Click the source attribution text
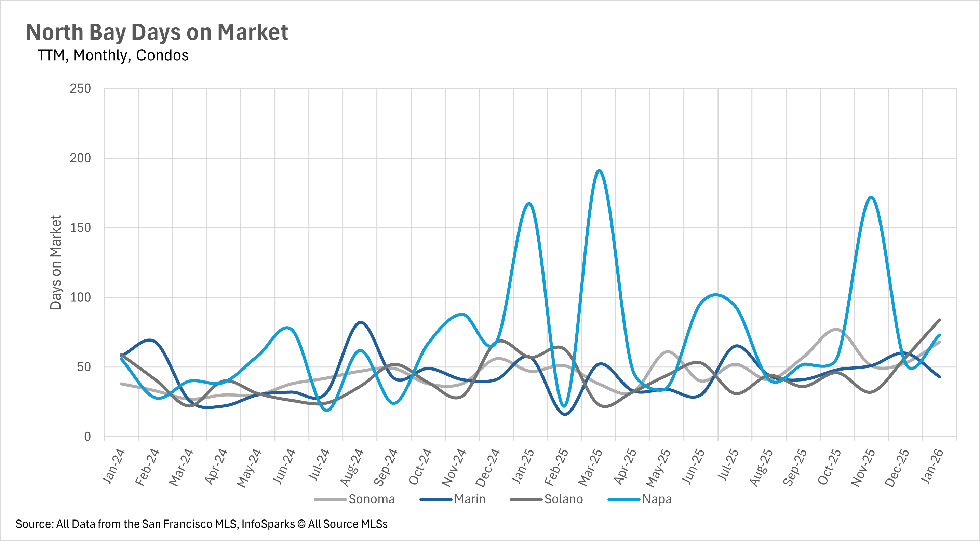 coord(201,524)
